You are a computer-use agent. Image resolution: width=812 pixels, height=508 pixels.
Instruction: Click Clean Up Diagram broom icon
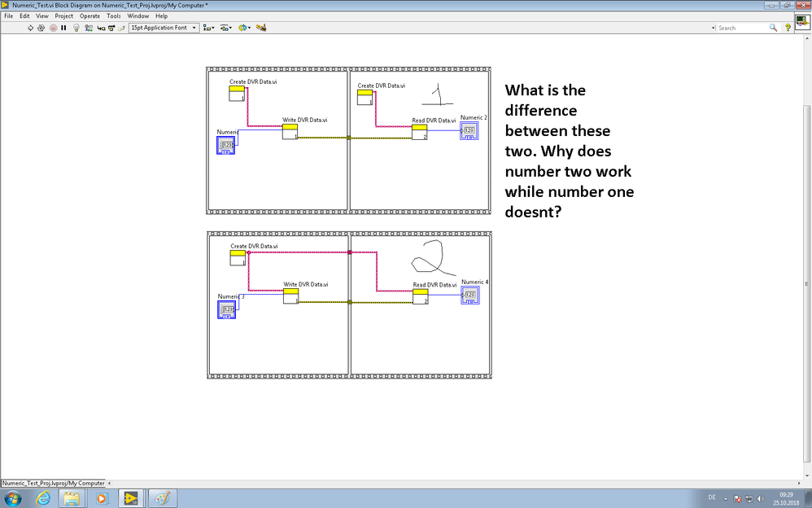[261, 28]
